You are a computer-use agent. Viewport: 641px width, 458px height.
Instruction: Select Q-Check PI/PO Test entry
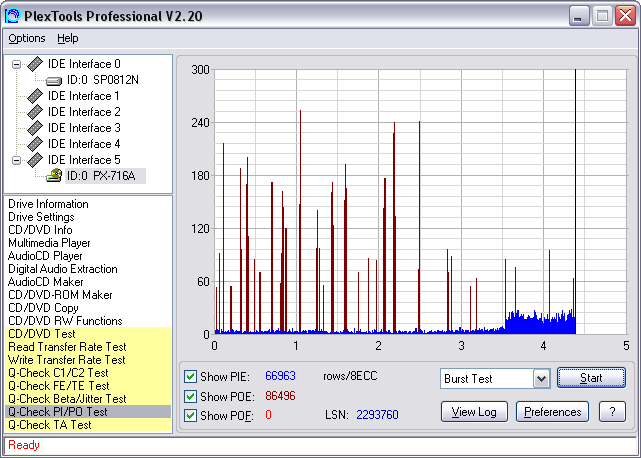tap(88, 412)
